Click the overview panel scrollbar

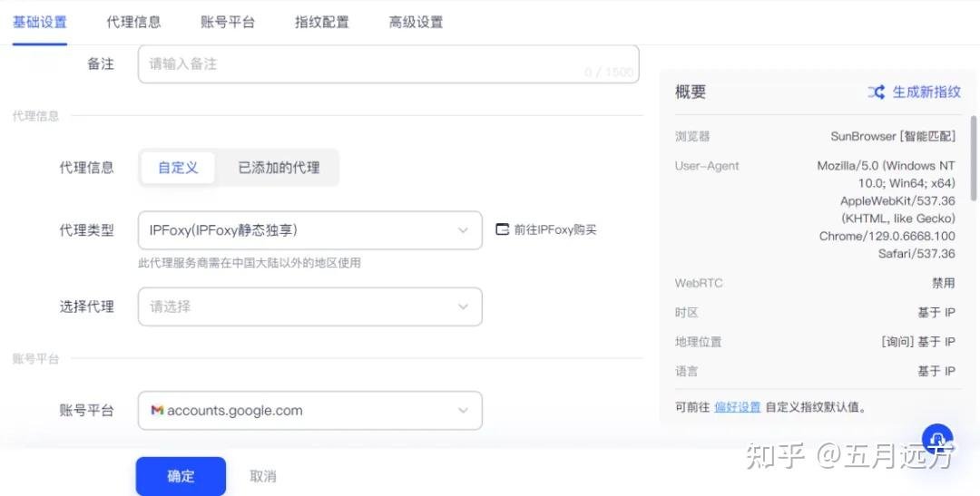973,158
